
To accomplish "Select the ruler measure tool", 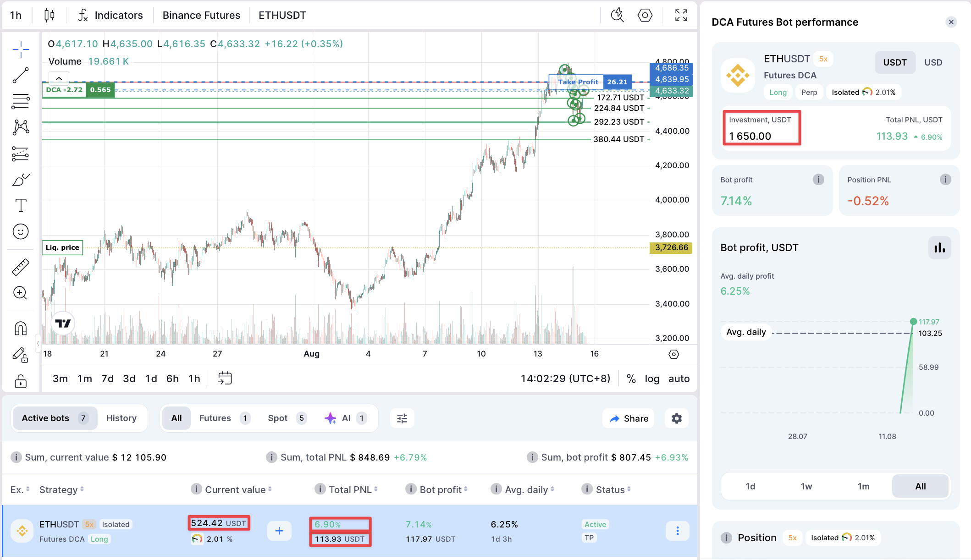I will coord(21,267).
